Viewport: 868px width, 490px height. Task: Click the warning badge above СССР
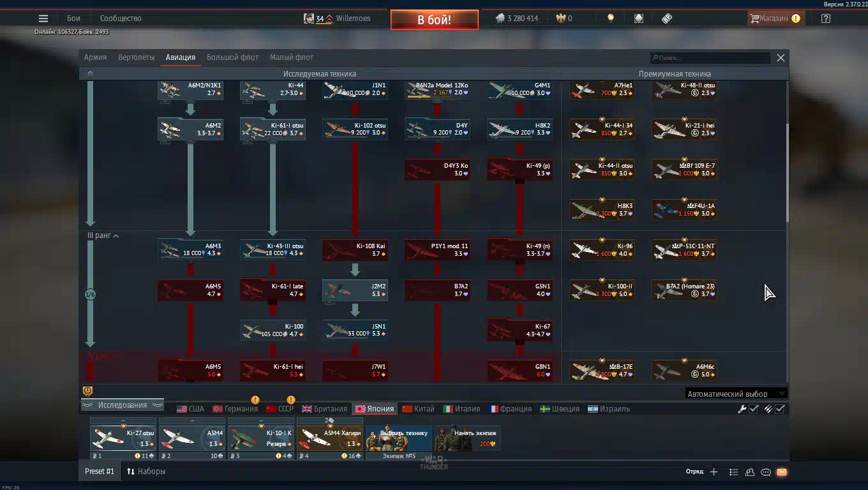[291, 400]
